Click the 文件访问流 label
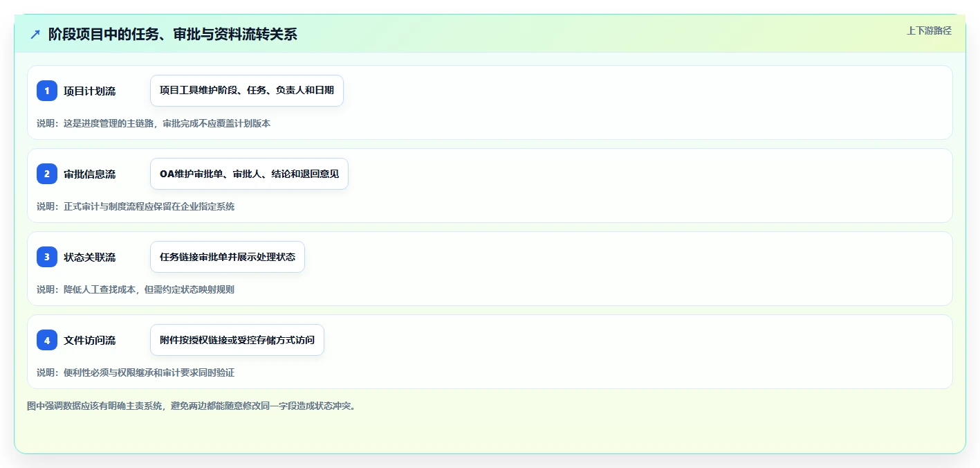 90,340
